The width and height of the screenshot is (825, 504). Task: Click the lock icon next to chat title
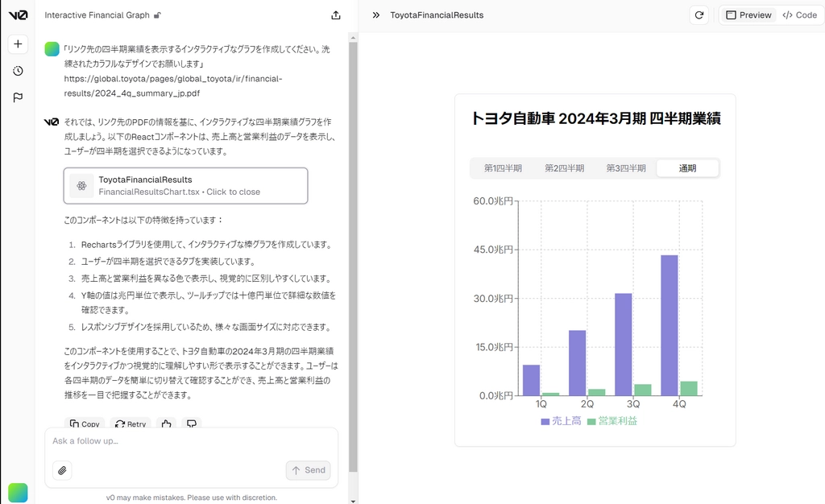(157, 15)
